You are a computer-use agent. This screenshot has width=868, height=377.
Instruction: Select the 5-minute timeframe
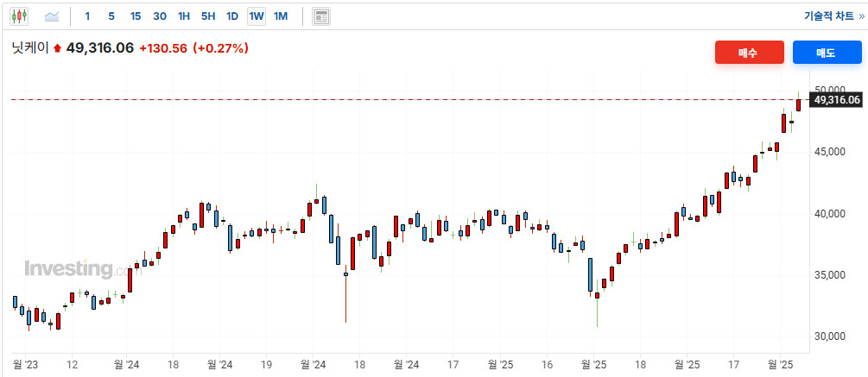(x=111, y=16)
